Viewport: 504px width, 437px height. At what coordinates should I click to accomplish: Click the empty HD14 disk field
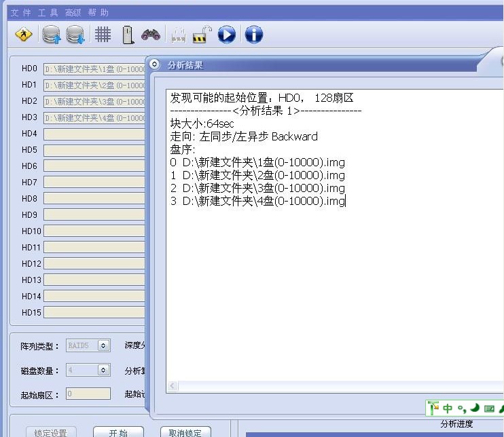click(94, 296)
